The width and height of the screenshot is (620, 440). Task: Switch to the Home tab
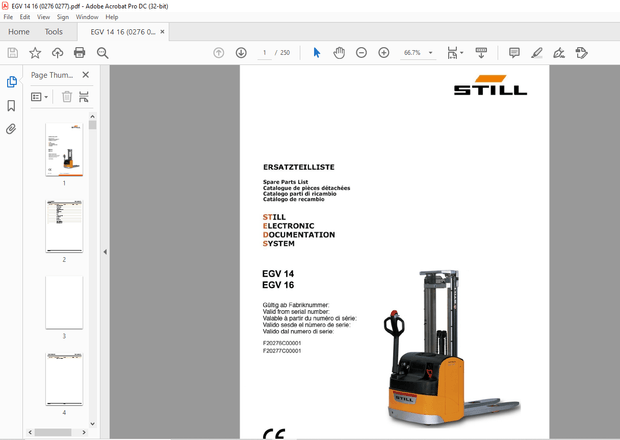pyautogui.click(x=19, y=32)
